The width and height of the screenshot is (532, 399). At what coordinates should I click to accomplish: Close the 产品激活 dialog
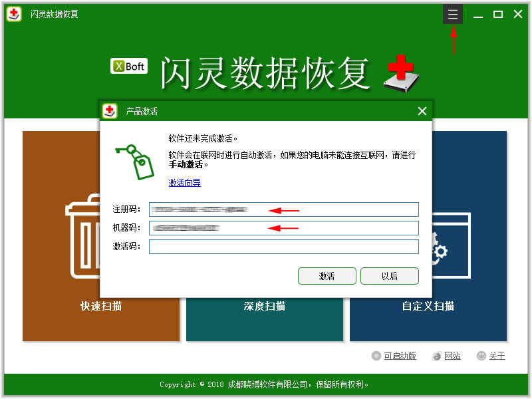pos(422,111)
